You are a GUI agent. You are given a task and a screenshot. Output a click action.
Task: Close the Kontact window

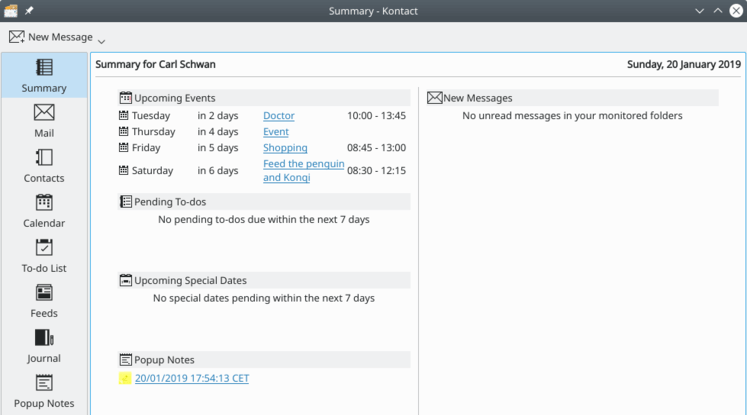click(x=736, y=10)
